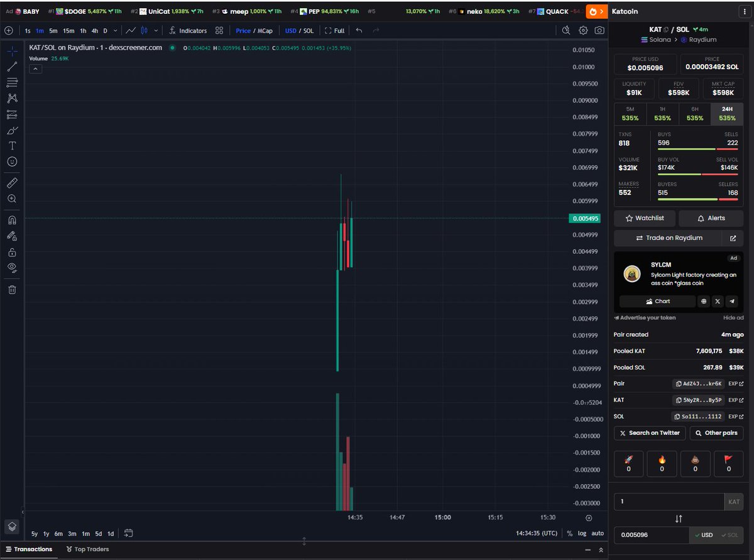Screen dimensions: 754x560
Task: Hide all drawings with eye icon
Action: tap(12, 268)
